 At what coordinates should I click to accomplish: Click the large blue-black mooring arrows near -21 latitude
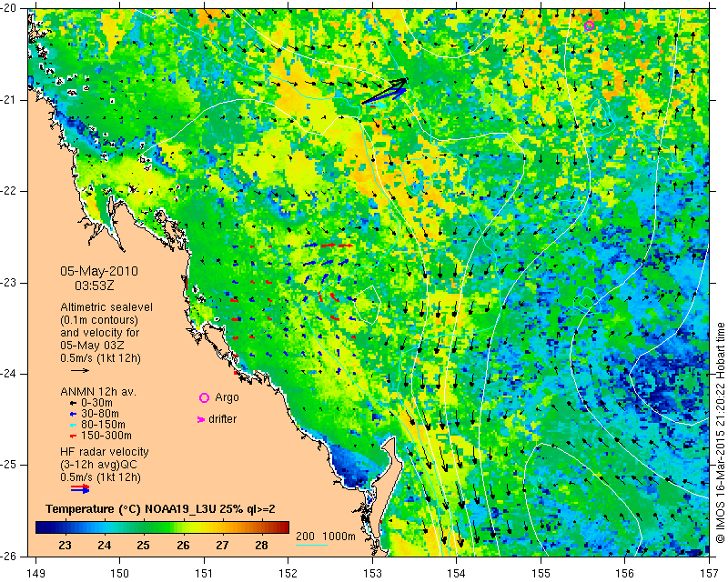tap(384, 92)
